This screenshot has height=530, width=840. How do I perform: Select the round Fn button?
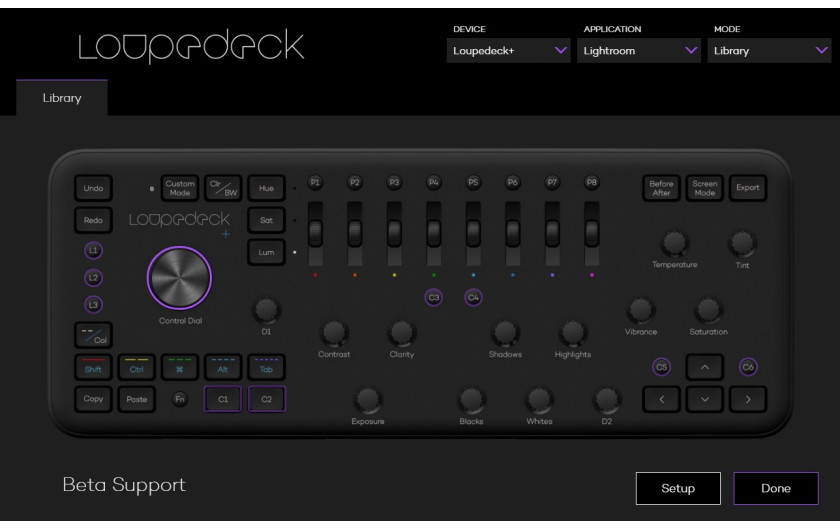[180, 399]
